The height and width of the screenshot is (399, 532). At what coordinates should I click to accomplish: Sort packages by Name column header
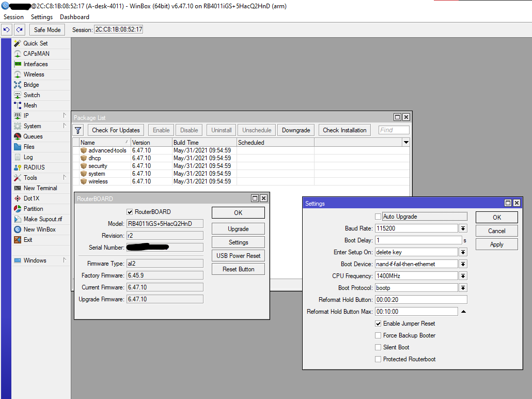click(x=105, y=143)
